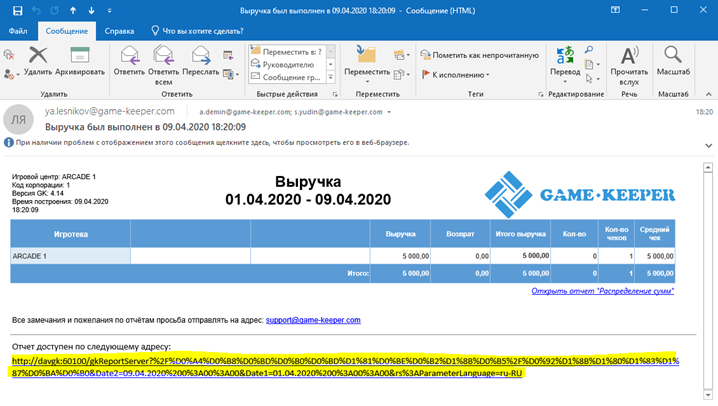Image resolution: width=718 pixels, height=406 pixels.
Task: Click the ЛЯ sender avatar
Action: (x=18, y=119)
